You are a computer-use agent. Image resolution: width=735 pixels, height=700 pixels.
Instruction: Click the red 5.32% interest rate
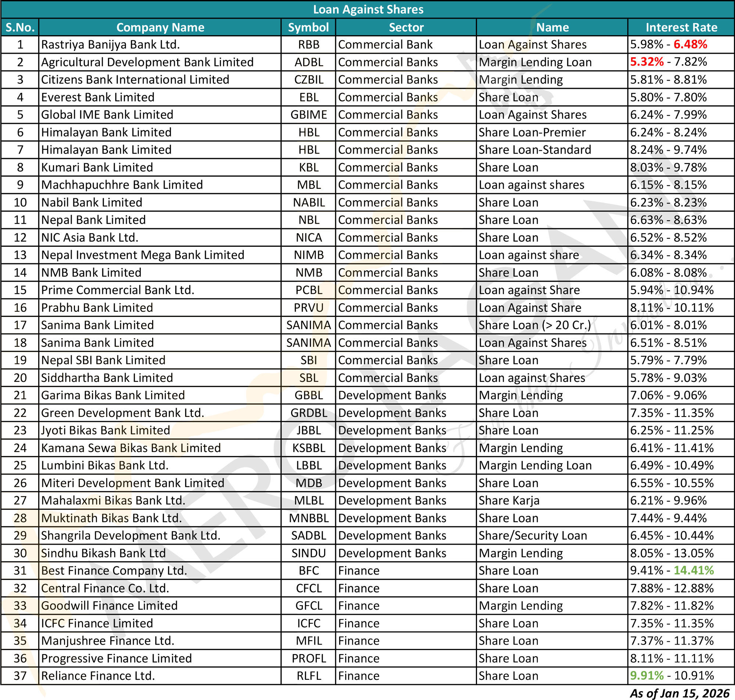pyautogui.click(x=646, y=62)
